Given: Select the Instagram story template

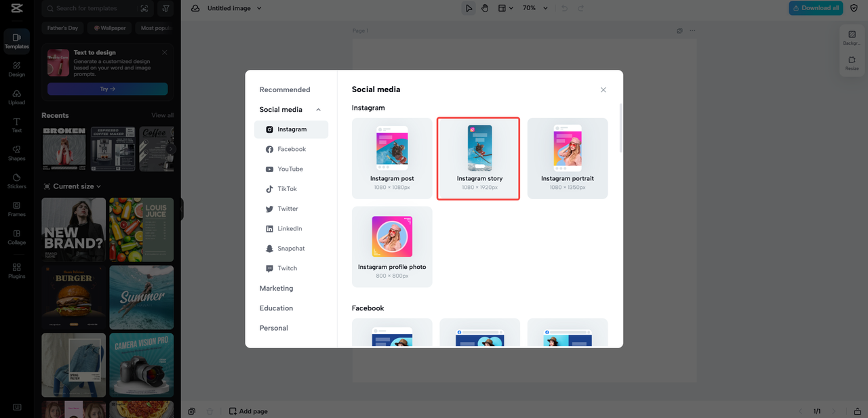Looking at the screenshot, I should click(478, 158).
